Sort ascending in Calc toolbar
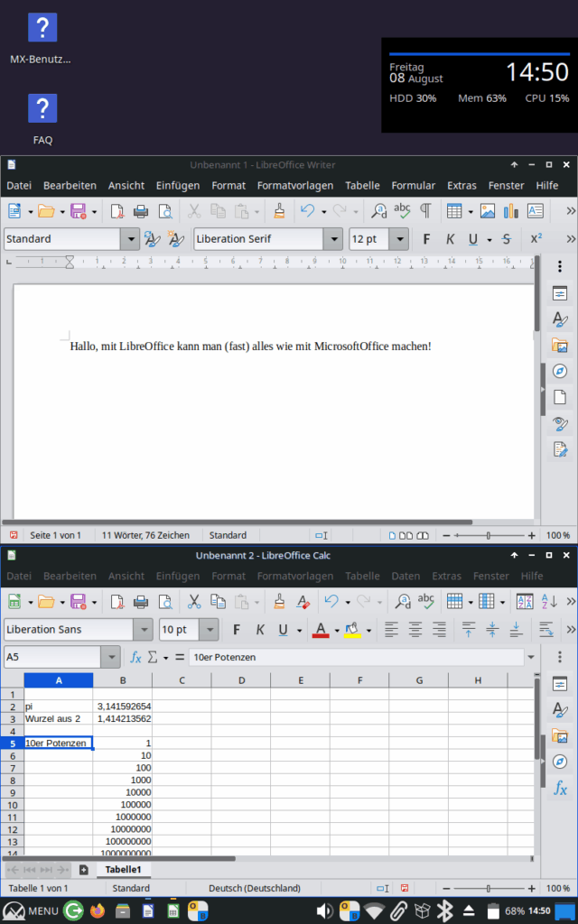The width and height of the screenshot is (578, 924). tap(549, 601)
